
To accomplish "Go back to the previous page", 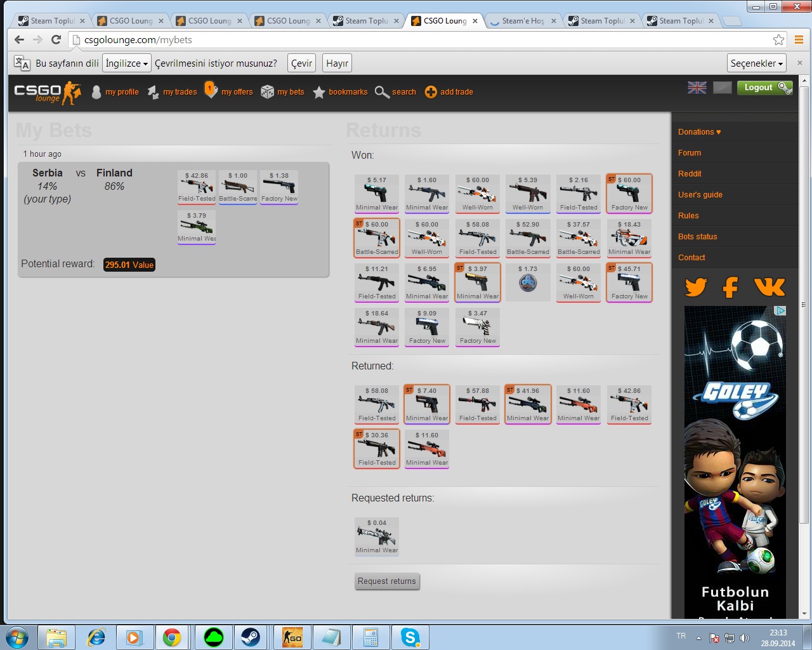I will [x=19, y=39].
